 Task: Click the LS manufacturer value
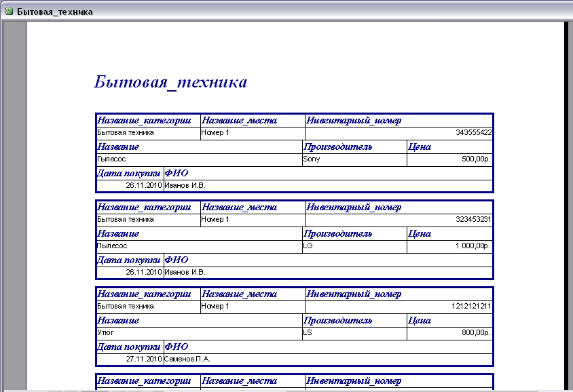(308, 333)
